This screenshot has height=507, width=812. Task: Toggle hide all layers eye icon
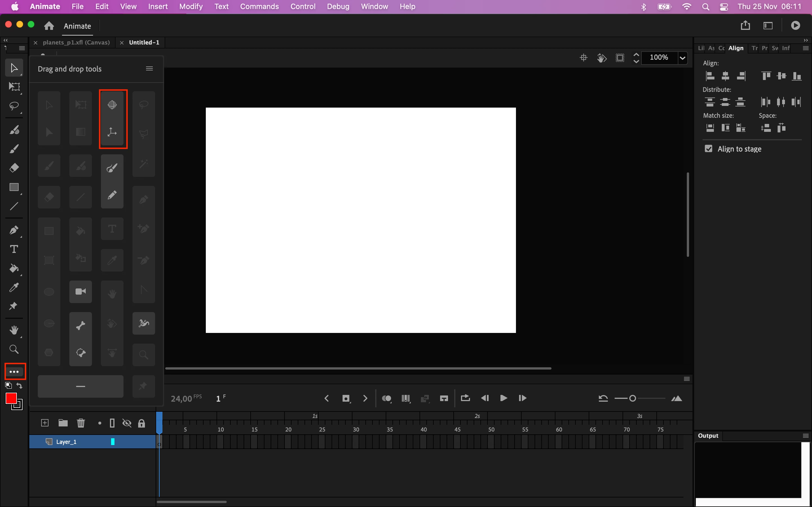(127, 423)
